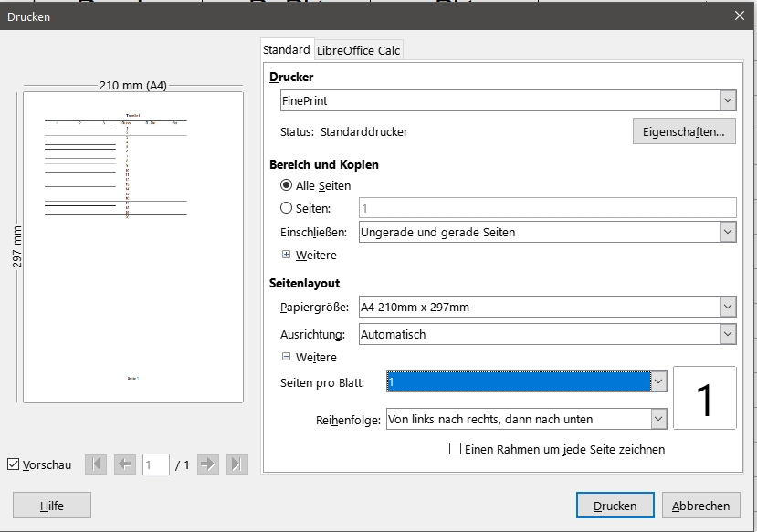The height and width of the screenshot is (532, 757).
Task: Click the preview page number field
Action: [x=156, y=464]
